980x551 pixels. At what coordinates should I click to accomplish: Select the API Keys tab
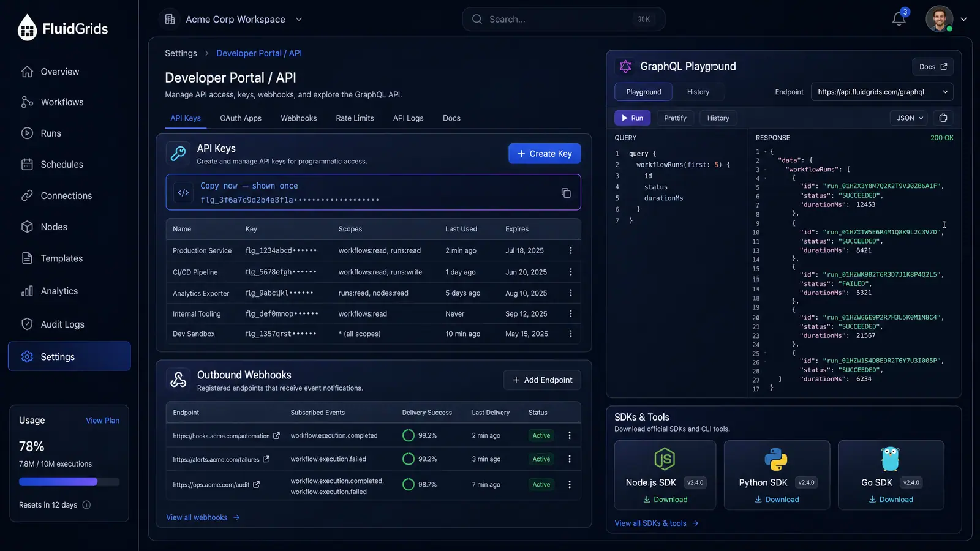[186, 118]
